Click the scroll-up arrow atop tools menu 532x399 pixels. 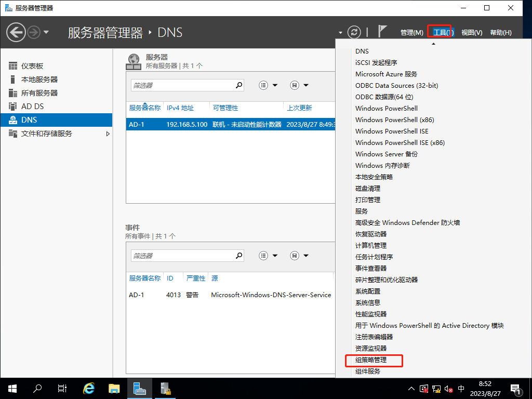433,44
